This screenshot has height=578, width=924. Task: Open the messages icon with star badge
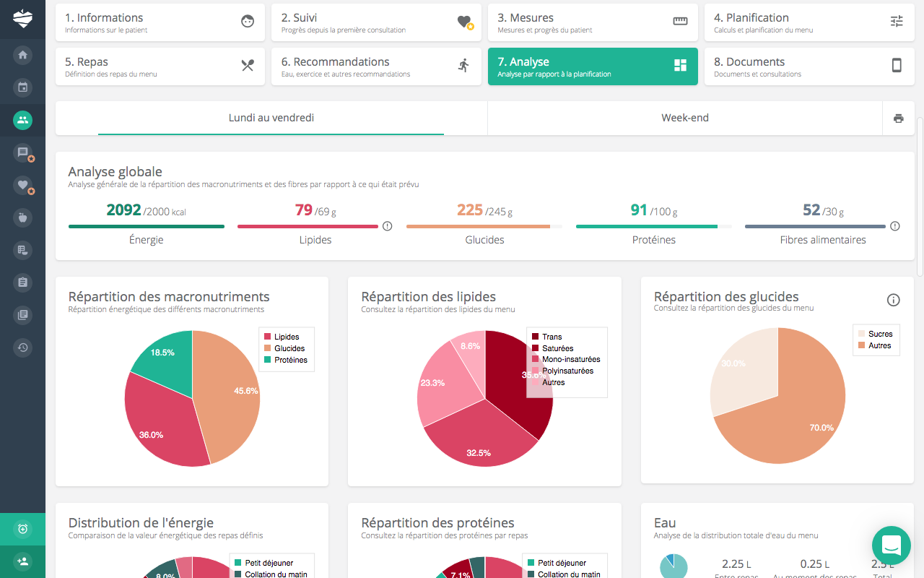coord(23,153)
